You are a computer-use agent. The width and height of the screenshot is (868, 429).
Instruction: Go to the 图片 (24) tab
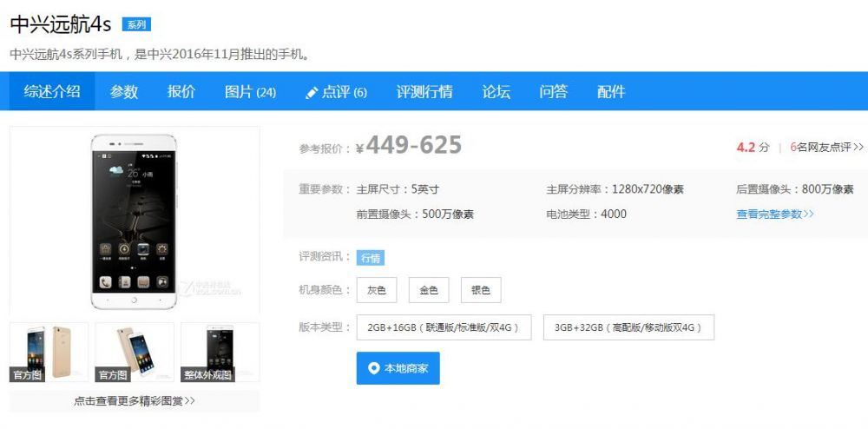click(x=250, y=91)
